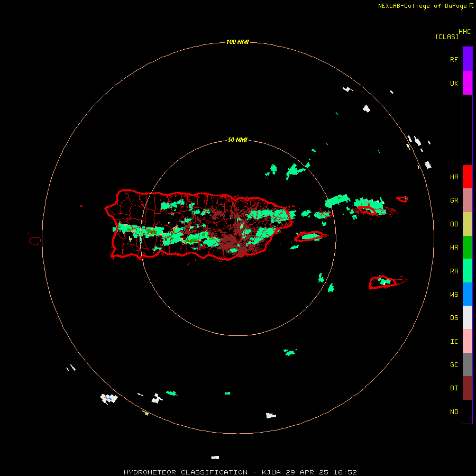Click the BI brown legend swatch
This screenshot has width=476, height=476.
[467, 388]
